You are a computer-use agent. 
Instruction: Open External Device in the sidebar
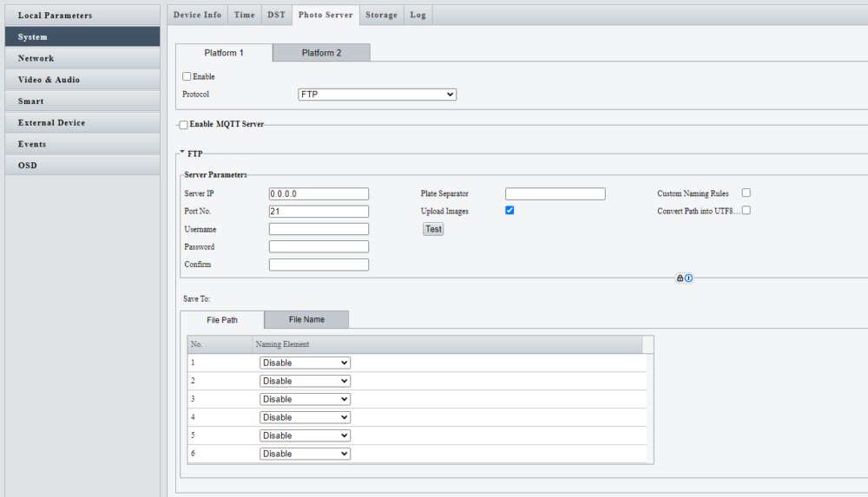[82, 122]
